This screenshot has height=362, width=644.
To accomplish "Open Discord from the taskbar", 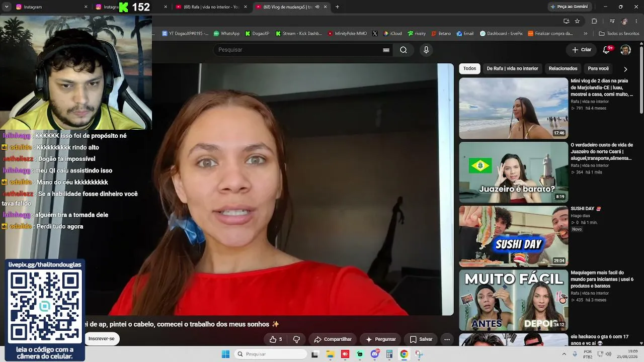I will [374, 354].
